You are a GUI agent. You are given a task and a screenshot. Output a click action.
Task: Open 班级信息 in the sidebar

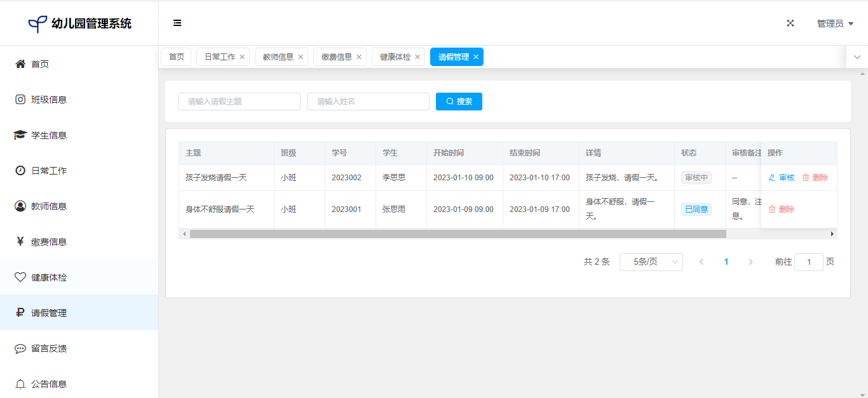[x=48, y=100]
